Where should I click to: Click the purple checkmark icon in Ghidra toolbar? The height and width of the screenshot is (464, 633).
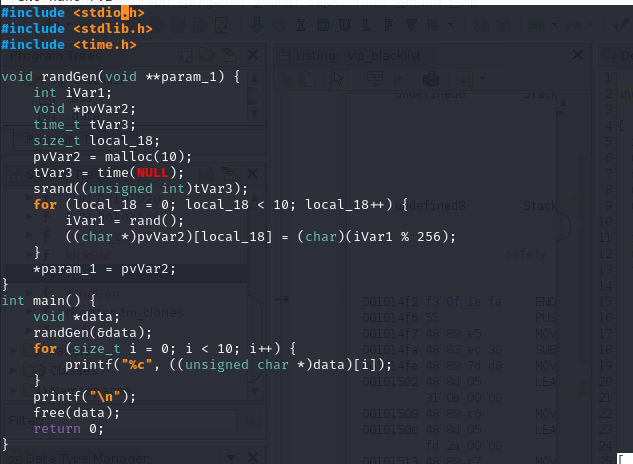(621, 25)
